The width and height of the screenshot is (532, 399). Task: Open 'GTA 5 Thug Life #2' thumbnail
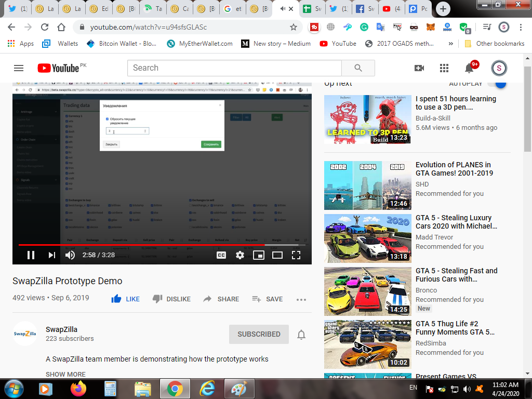[x=367, y=344]
